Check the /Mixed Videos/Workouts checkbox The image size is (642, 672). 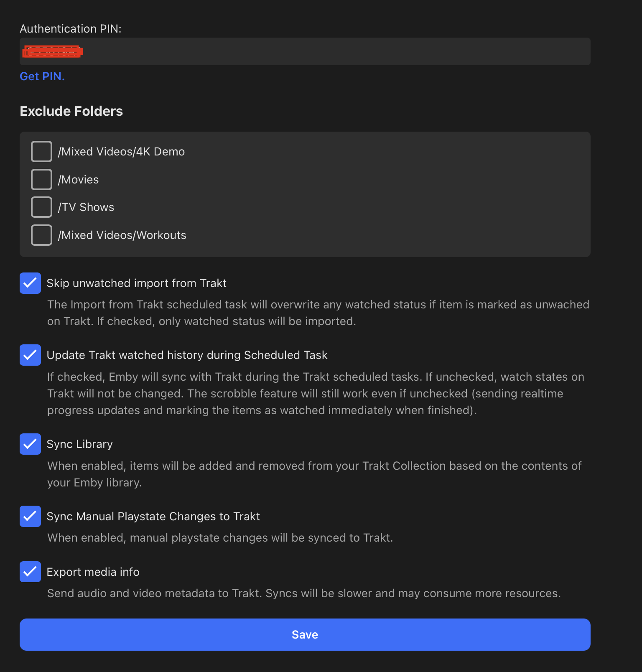[x=41, y=235]
